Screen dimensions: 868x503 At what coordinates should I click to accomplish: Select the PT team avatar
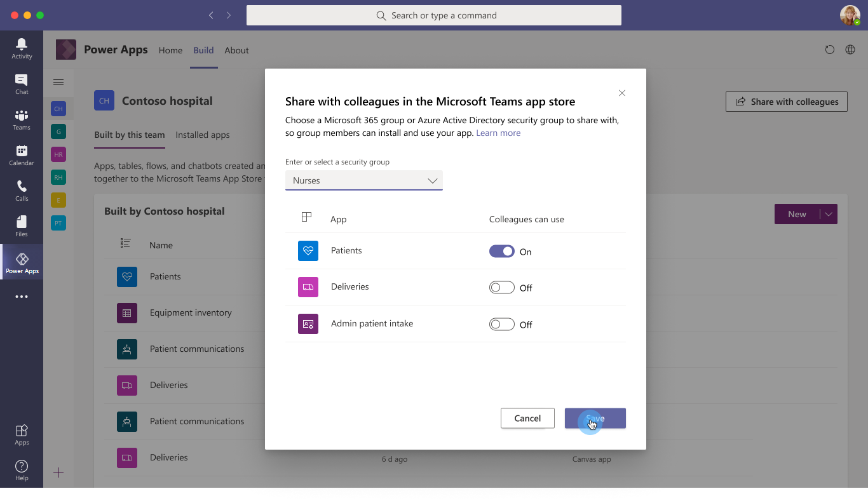click(58, 223)
